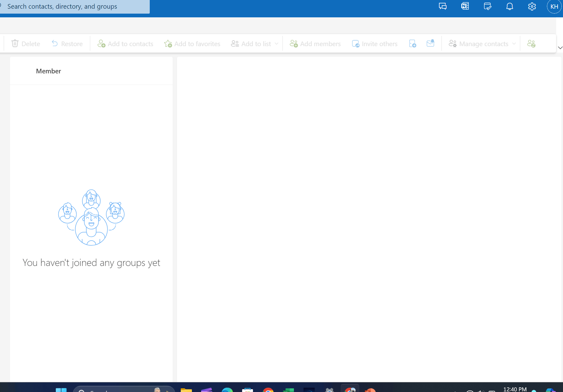Open the Windows Start menu
This screenshot has width=563, height=392.
[61, 390]
